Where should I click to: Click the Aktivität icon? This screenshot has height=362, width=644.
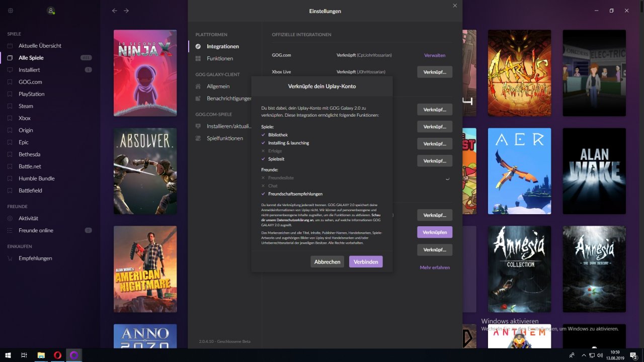point(10,218)
